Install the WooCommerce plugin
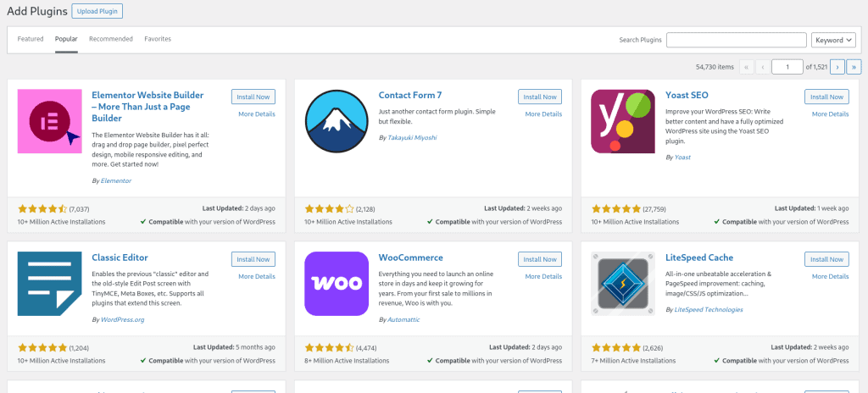The width and height of the screenshot is (868, 393). 540,259
